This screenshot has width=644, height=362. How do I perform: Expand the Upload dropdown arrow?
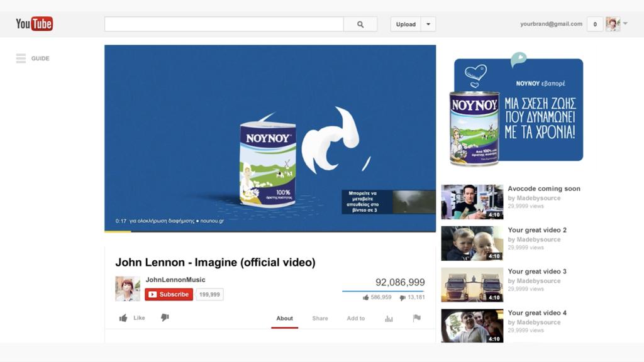428,25
